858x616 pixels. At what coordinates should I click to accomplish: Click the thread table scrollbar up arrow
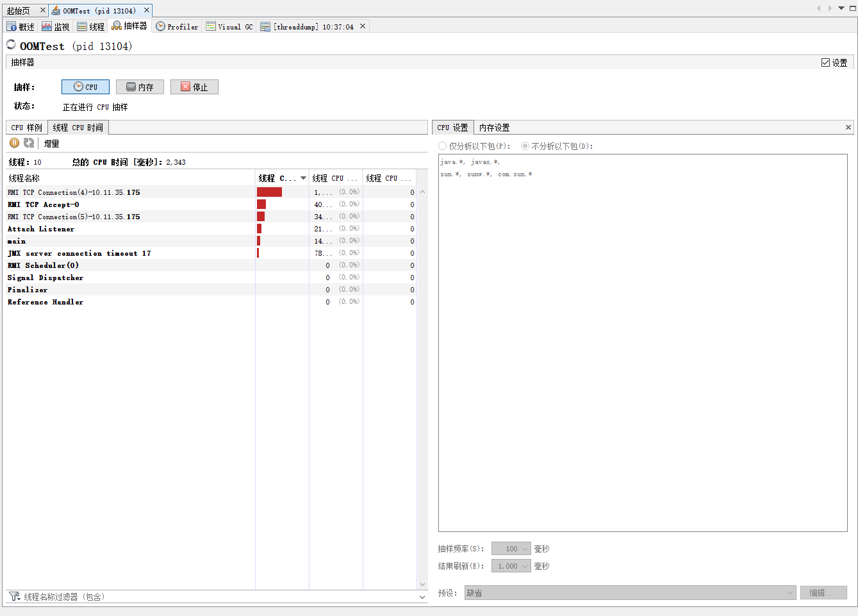(x=422, y=192)
